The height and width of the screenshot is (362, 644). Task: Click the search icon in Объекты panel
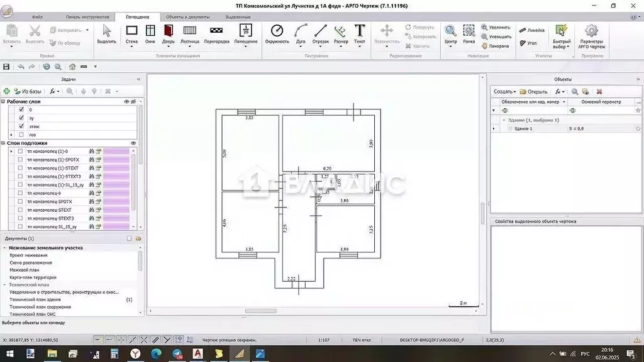pyautogui.click(x=575, y=92)
